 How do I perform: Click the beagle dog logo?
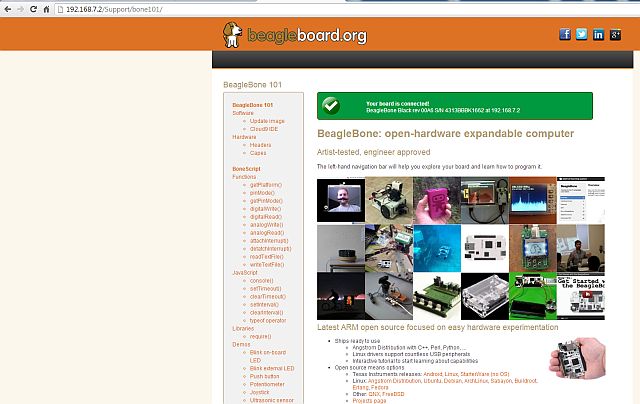point(232,35)
